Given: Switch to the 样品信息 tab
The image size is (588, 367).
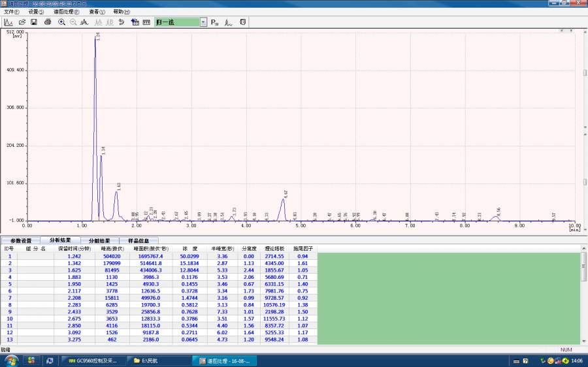Looking at the screenshot, I should (x=139, y=241).
